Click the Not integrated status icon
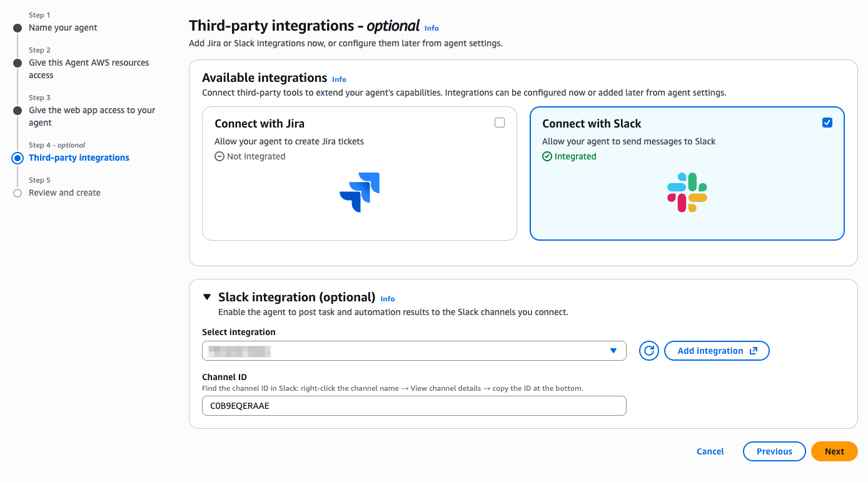This screenshot has width=868, height=482. 220,156
